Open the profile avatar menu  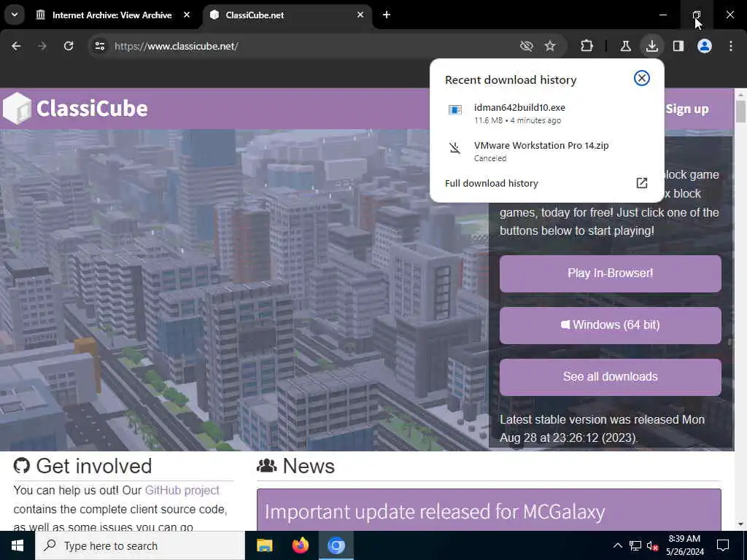(705, 46)
